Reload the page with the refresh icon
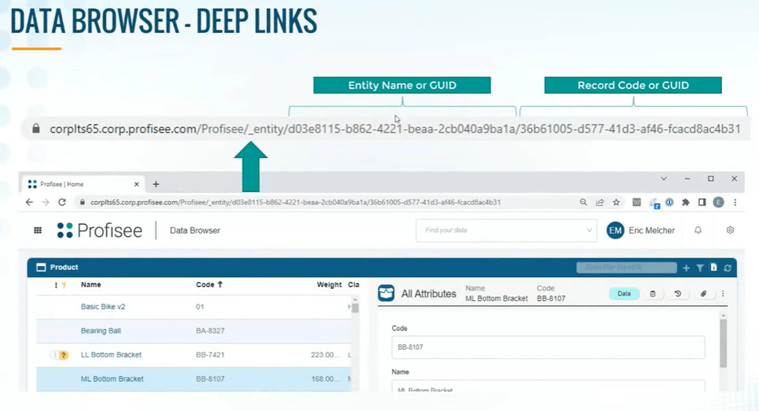Viewport: 759px width, 411px height. click(62, 202)
